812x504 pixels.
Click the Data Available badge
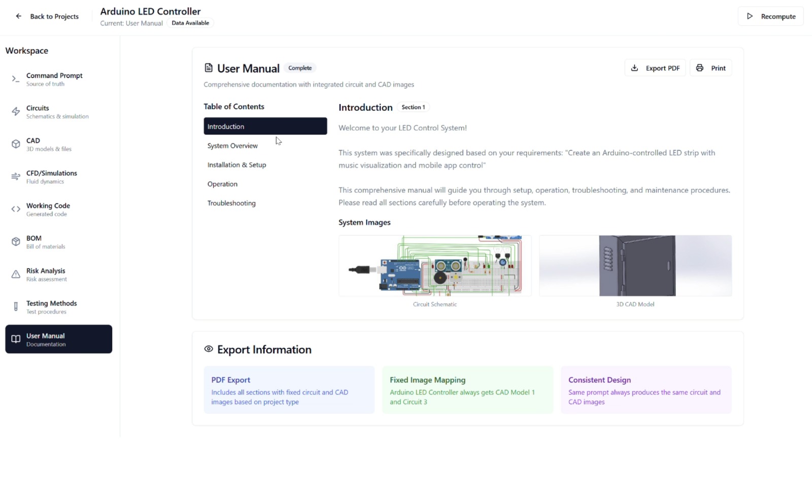pyautogui.click(x=190, y=23)
